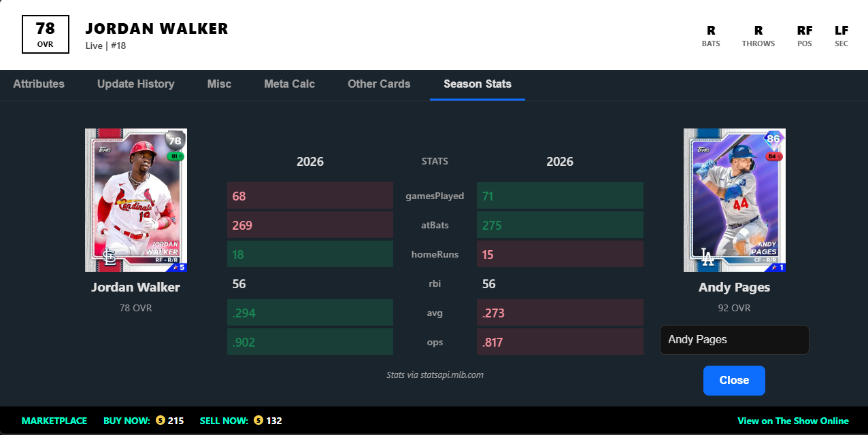The image size is (868, 435).
Task: Click the SELL NOW price 132
Action: tap(274, 421)
